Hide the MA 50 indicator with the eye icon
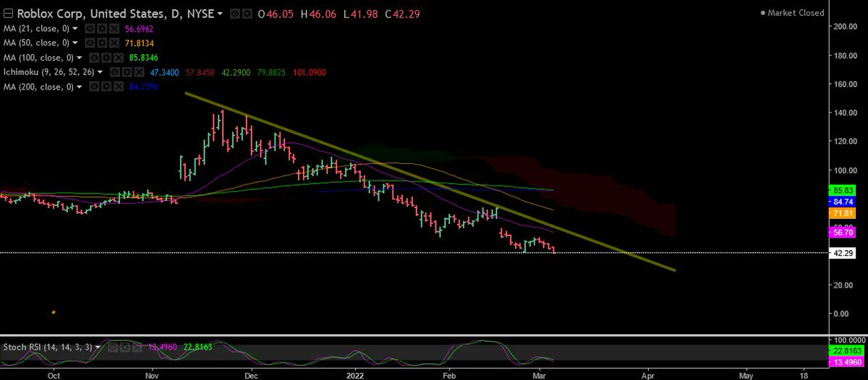The width and height of the screenshot is (868, 380). tap(90, 43)
